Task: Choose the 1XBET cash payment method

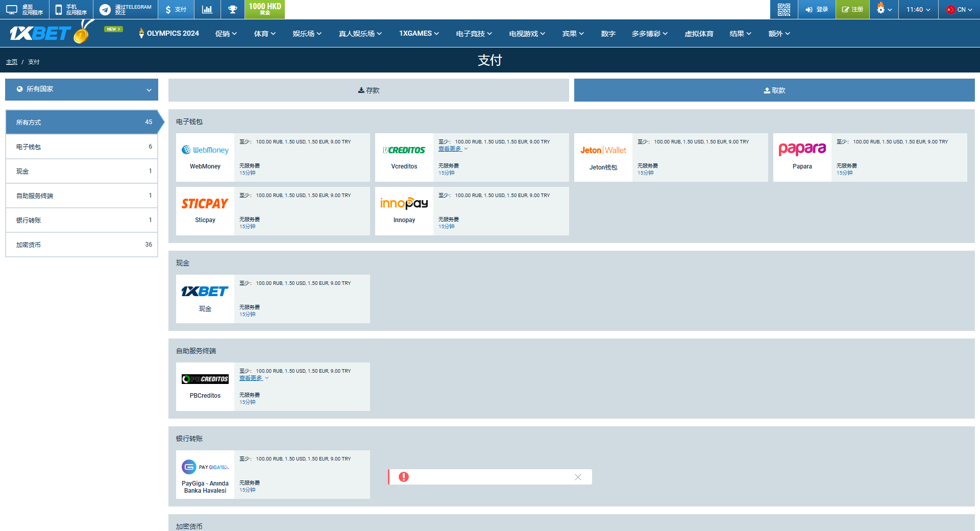Action: pyautogui.click(x=273, y=299)
